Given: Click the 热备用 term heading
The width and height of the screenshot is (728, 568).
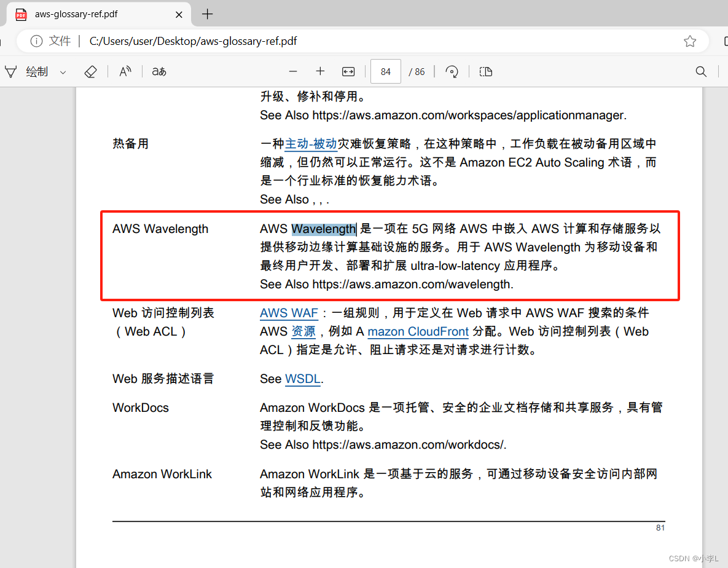Looking at the screenshot, I should point(130,144).
